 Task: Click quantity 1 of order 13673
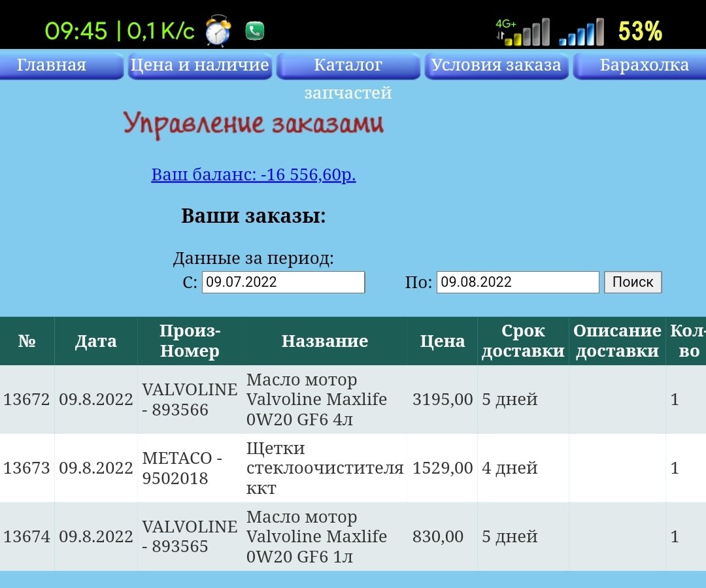point(675,468)
